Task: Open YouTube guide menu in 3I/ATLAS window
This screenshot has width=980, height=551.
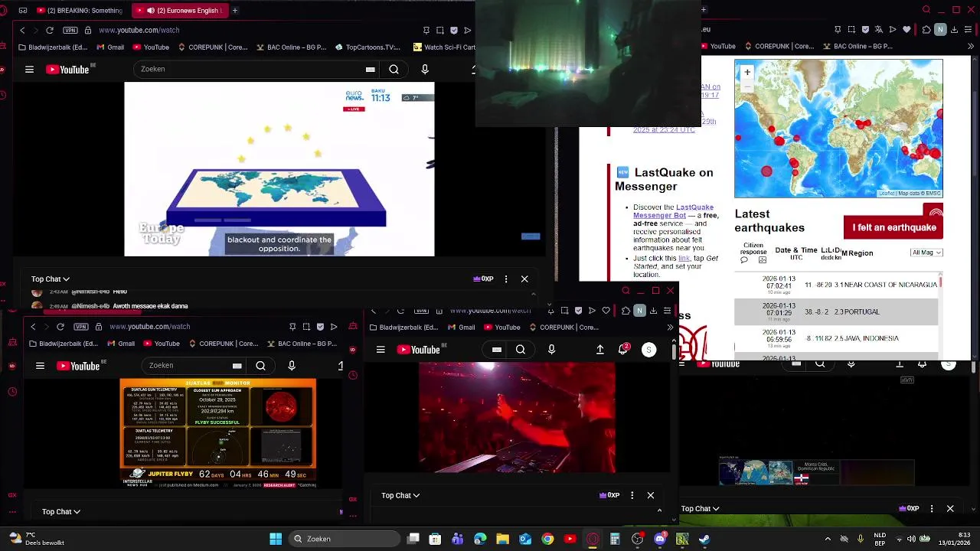Action: click(x=40, y=366)
